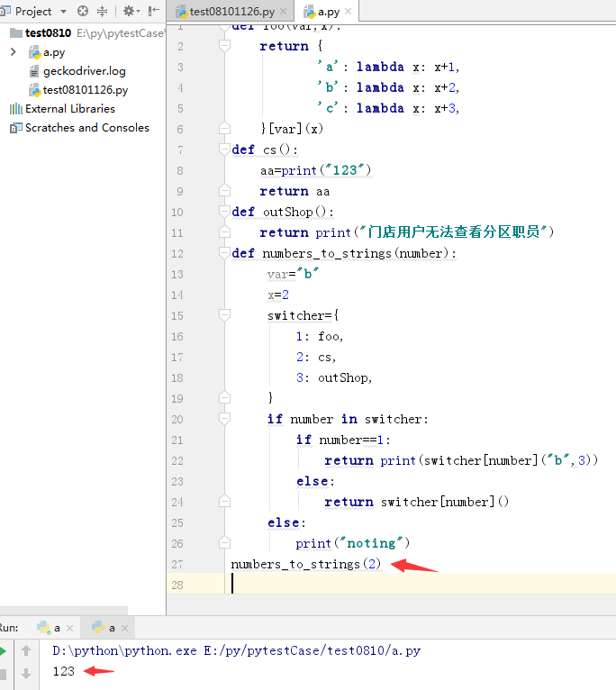The height and width of the screenshot is (690, 616).
Task: Select Scratches and Consoles node
Action: point(87,128)
